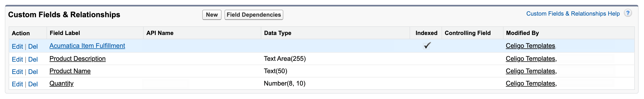This screenshot has width=644, height=99.
Task: Open Custom Fields & Relationships Help link
Action: tap(573, 14)
